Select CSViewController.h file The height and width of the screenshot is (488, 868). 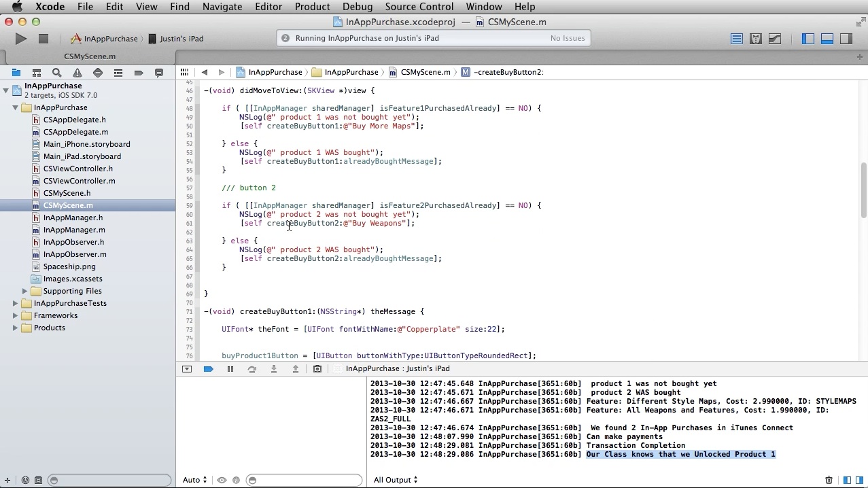78,169
